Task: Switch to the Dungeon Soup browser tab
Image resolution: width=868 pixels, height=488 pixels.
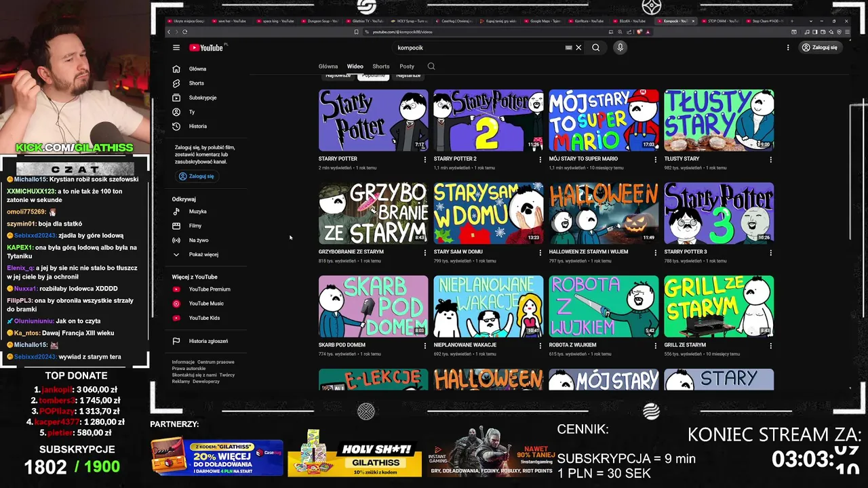Action: pyautogui.click(x=319, y=21)
